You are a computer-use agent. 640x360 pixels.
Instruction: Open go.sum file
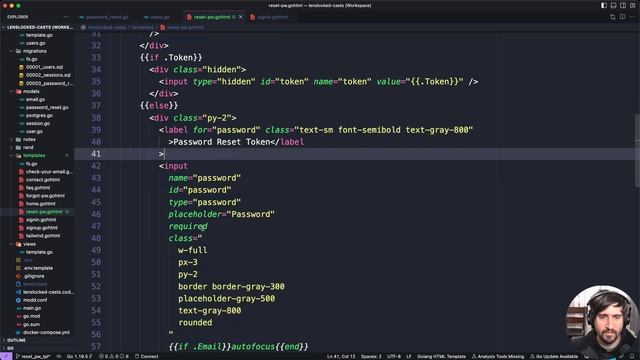pos(31,324)
